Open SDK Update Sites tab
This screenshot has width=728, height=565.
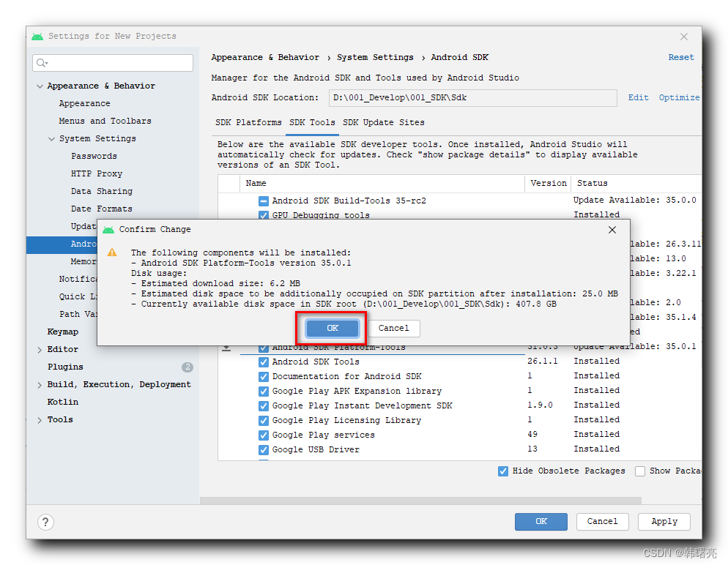384,122
